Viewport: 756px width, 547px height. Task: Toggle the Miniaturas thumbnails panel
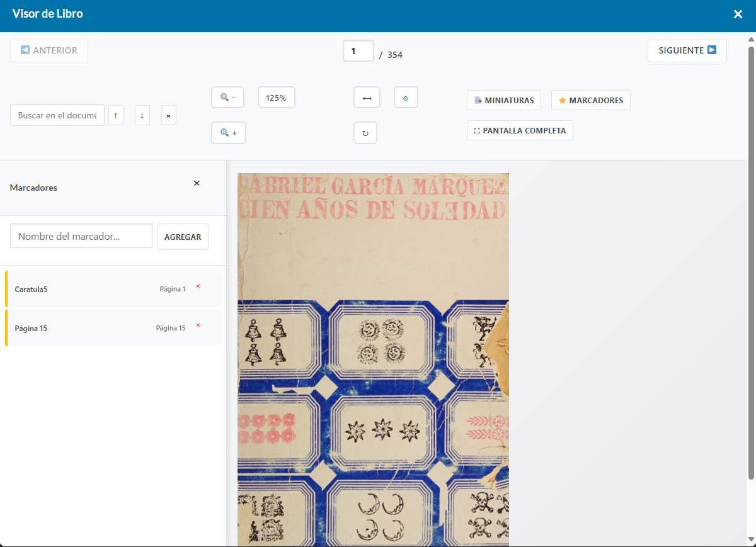504,100
